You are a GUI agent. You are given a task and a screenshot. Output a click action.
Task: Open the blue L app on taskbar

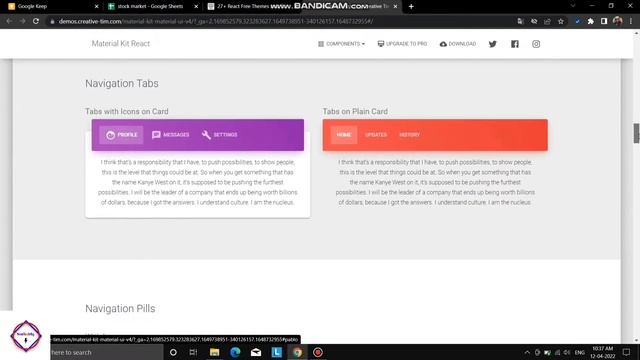(277, 352)
